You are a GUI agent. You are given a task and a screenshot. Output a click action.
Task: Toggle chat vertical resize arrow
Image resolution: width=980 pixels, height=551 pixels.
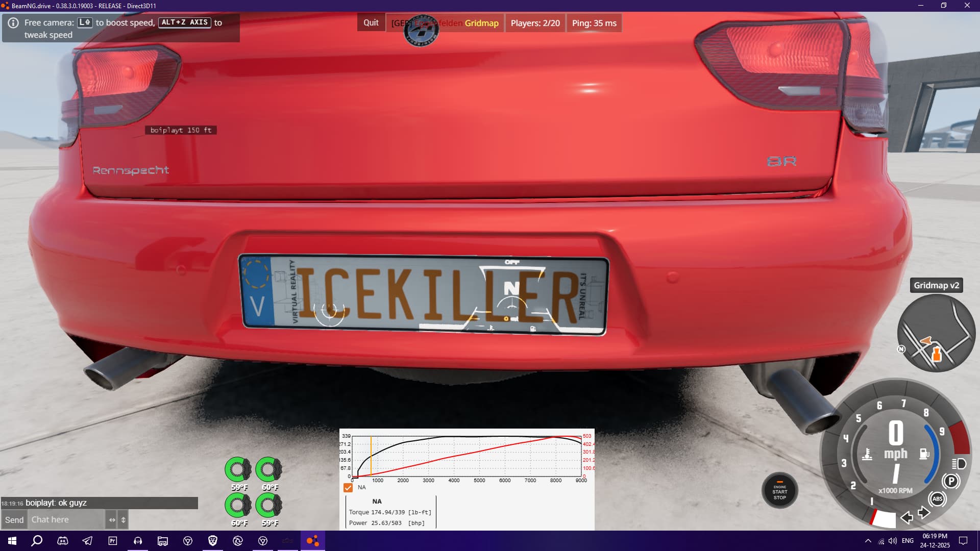(x=123, y=520)
